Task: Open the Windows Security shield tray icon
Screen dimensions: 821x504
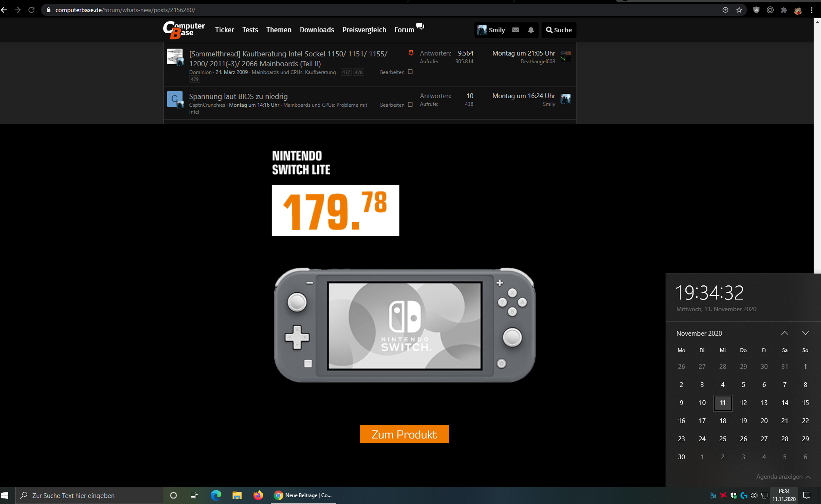Action: [x=734, y=495]
